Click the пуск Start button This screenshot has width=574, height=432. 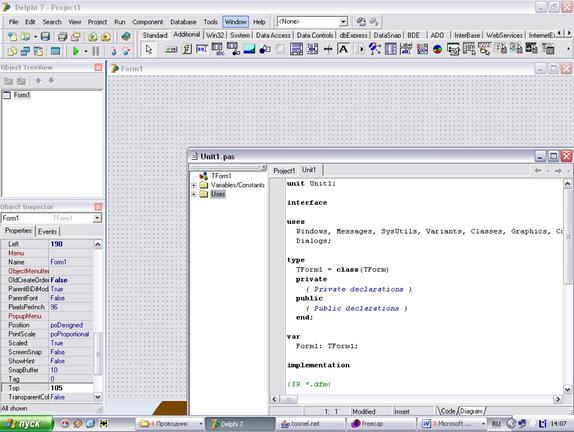(26, 424)
